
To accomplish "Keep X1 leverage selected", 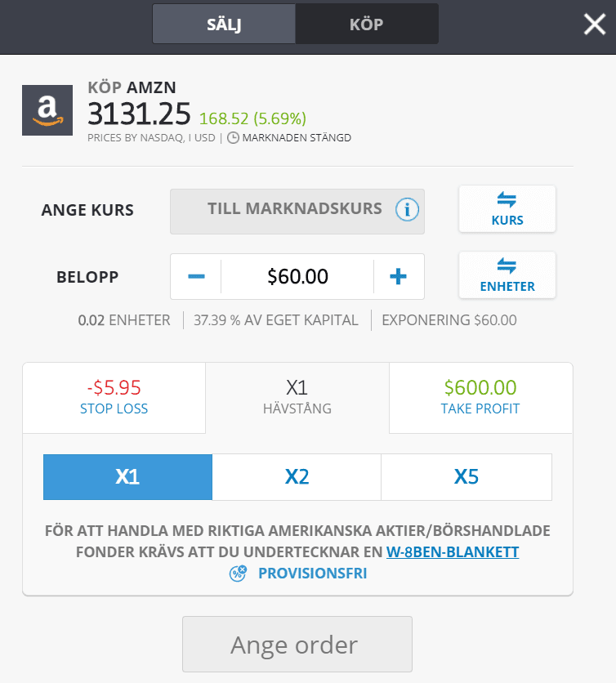I will [127, 477].
